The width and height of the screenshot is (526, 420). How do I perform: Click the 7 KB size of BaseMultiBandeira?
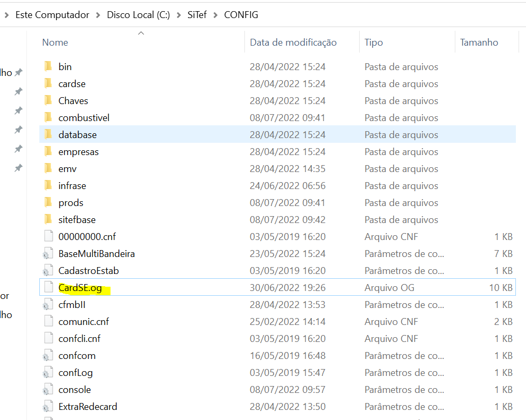(504, 254)
